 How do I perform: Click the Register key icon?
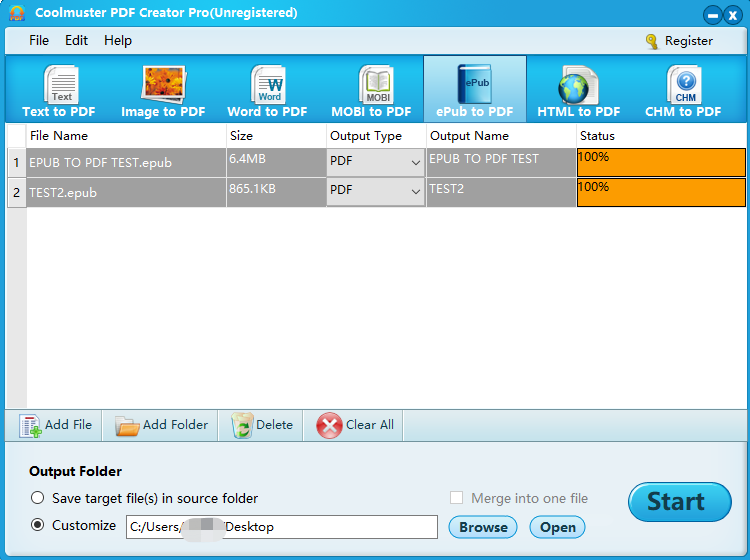point(651,42)
